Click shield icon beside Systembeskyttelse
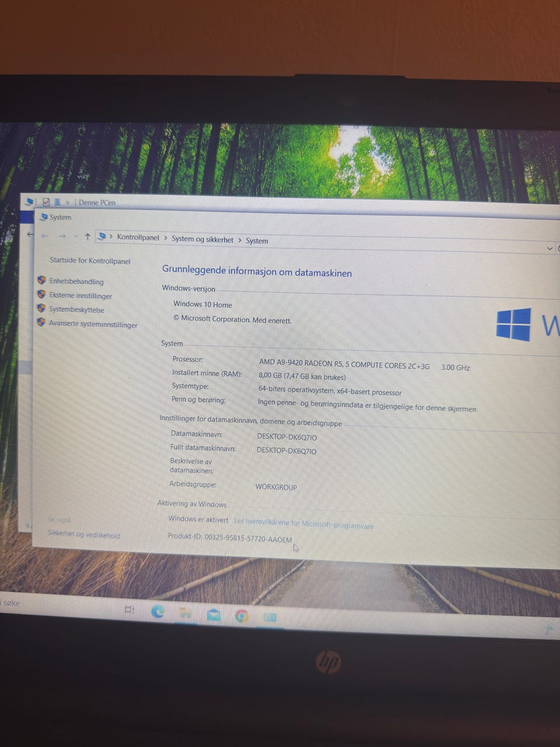The width and height of the screenshot is (560, 747). pos(41,308)
